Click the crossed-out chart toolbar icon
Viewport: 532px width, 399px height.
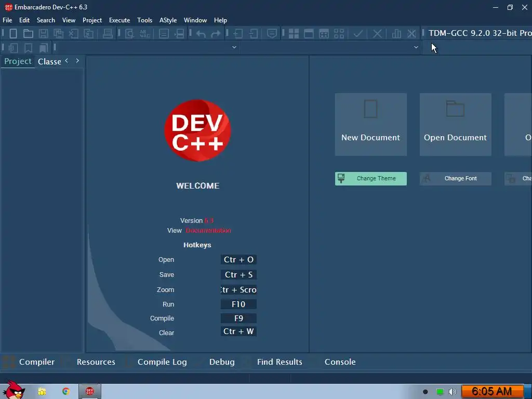point(411,34)
